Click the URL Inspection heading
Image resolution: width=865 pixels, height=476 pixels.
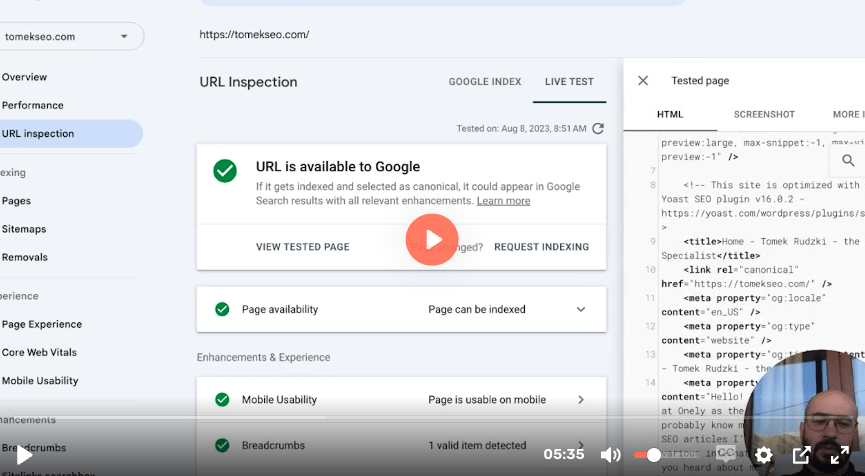coord(248,82)
